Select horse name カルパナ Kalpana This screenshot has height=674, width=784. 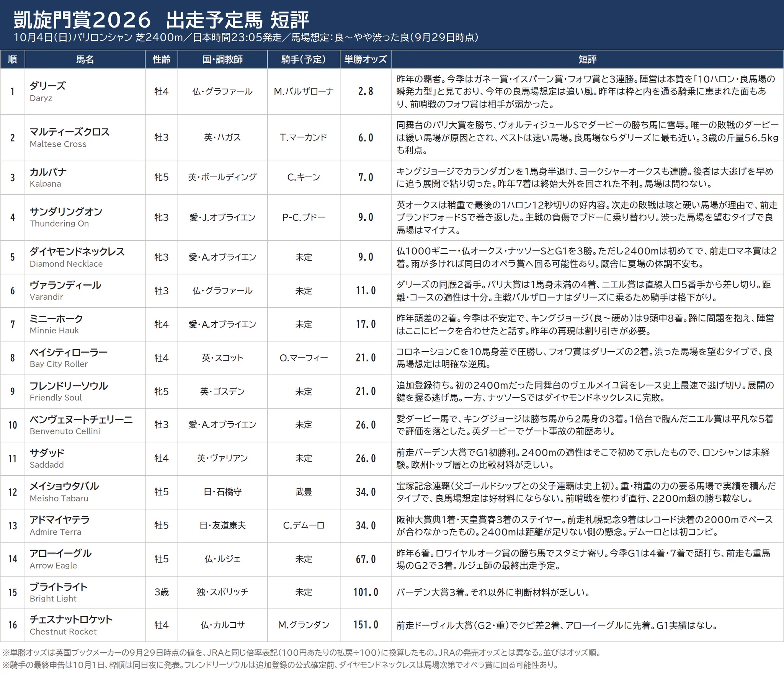[48, 178]
